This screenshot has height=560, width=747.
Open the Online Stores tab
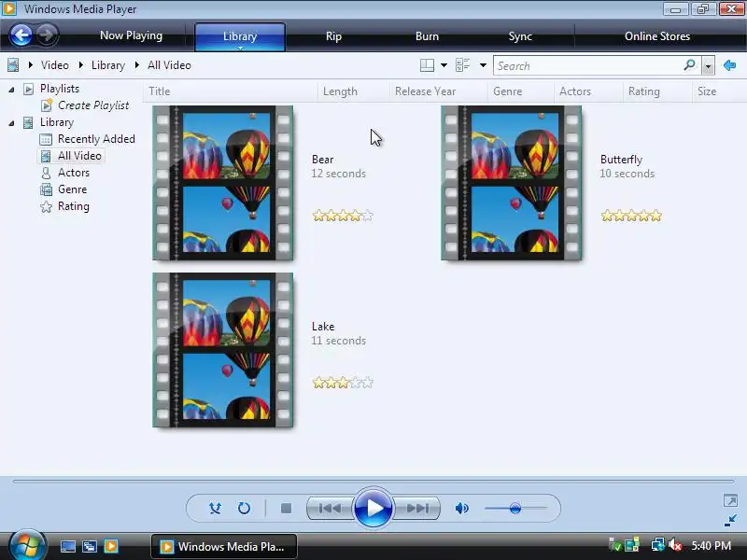[657, 36]
